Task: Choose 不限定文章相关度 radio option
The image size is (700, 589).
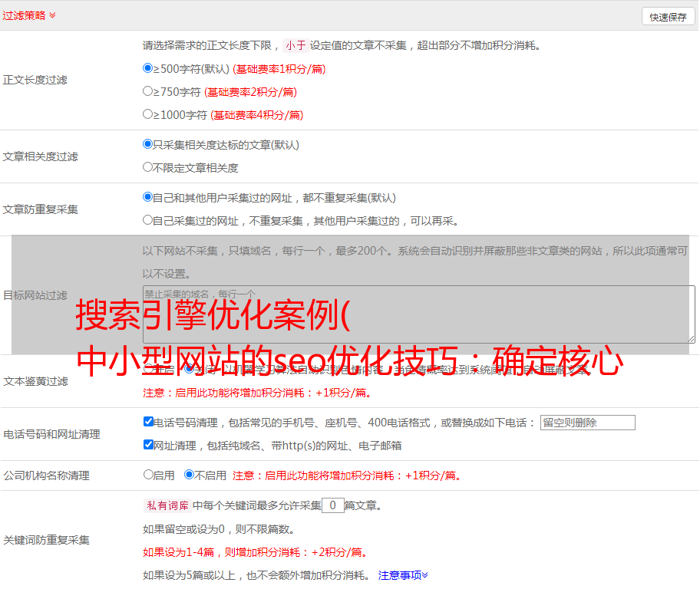Action: tap(148, 167)
